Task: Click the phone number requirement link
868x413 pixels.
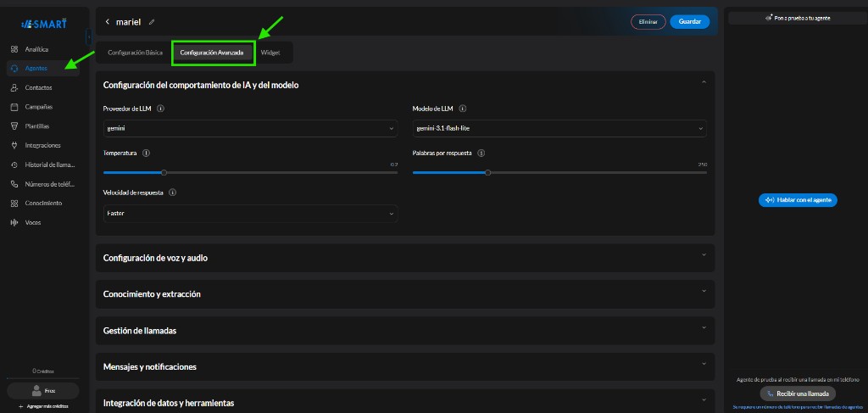Action: point(798,407)
